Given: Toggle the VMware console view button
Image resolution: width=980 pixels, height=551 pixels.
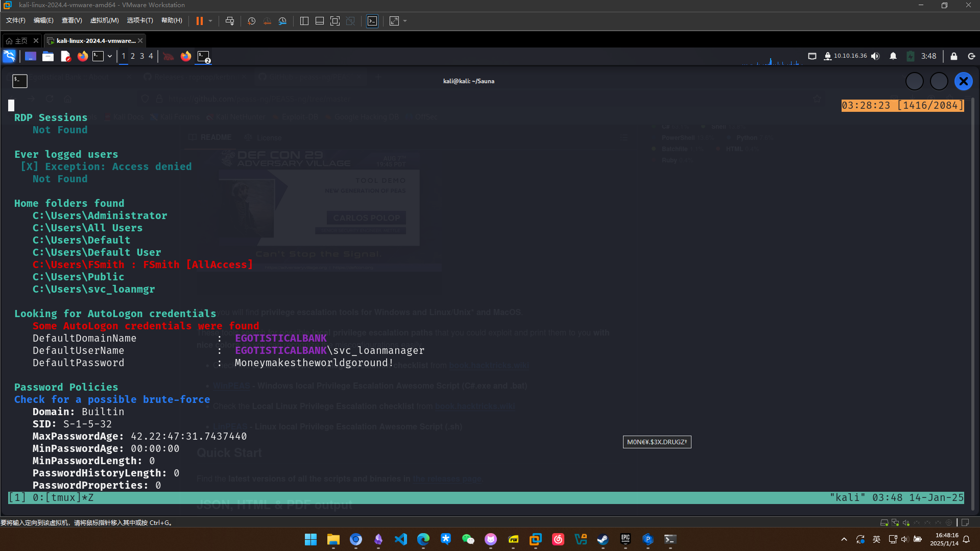Looking at the screenshot, I should pyautogui.click(x=372, y=21).
